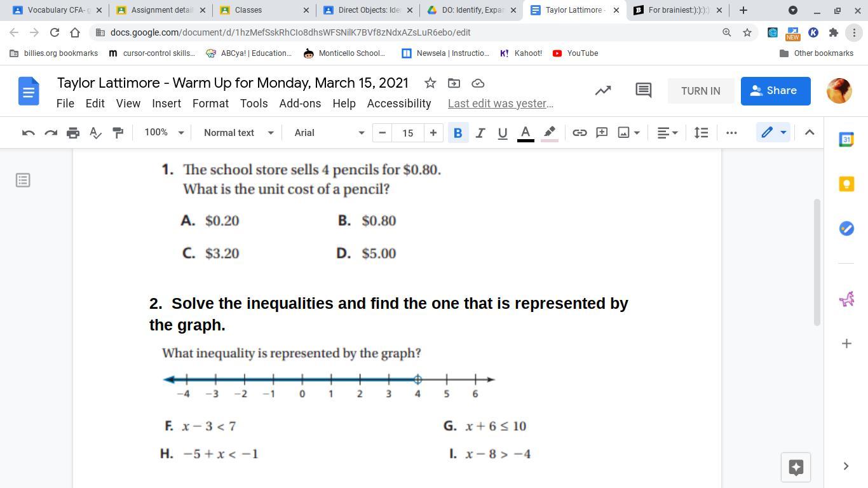Click the Redo arrow icon

[x=51, y=133]
